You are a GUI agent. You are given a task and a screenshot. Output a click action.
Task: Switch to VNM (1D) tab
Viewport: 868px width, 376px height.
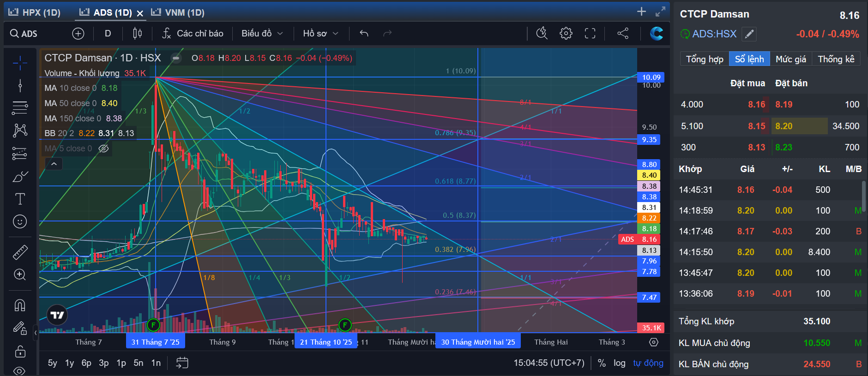tap(178, 12)
